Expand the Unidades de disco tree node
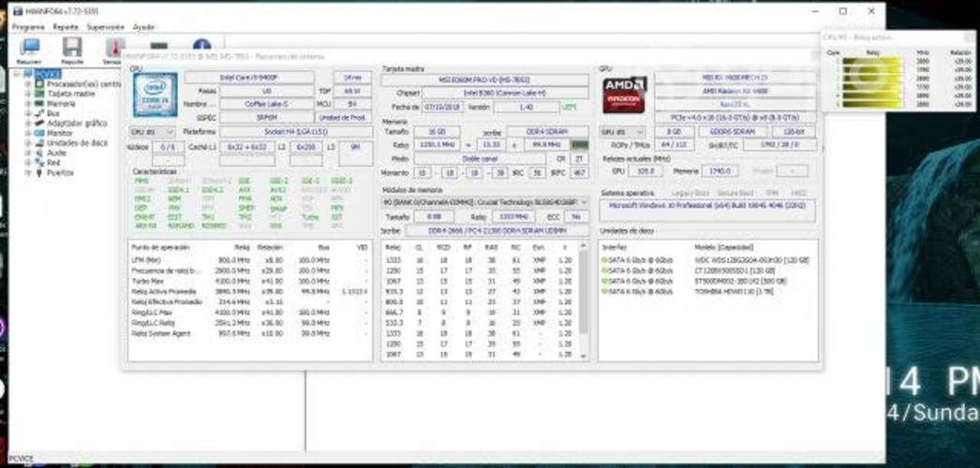The height and width of the screenshot is (468, 980). click(x=27, y=143)
